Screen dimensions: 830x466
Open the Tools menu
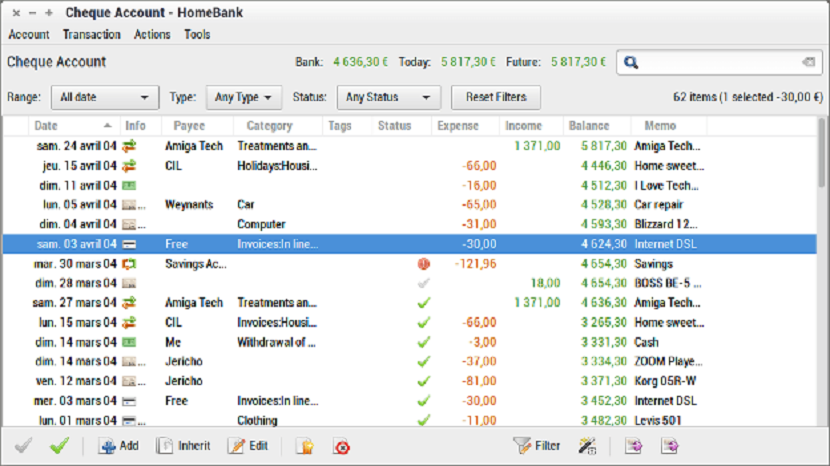coord(197,34)
